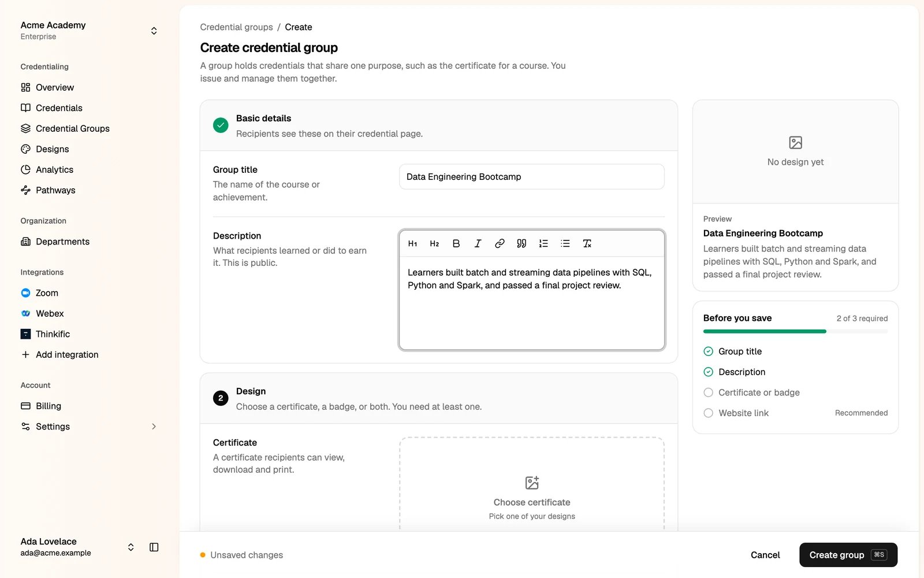Image resolution: width=924 pixels, height=578 pixels.
Task: Click Add integration
Action: point(90,354)
